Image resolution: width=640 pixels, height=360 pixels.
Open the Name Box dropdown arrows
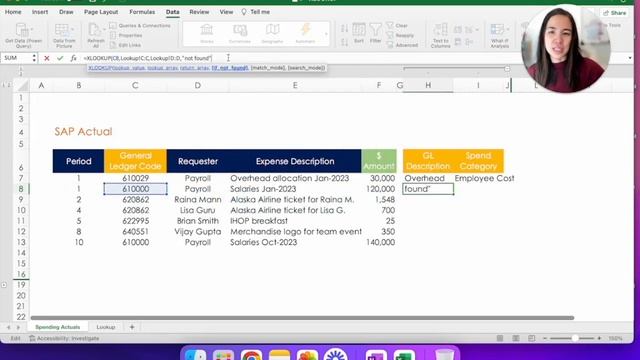pyautogui.click(x=34, y=58)
